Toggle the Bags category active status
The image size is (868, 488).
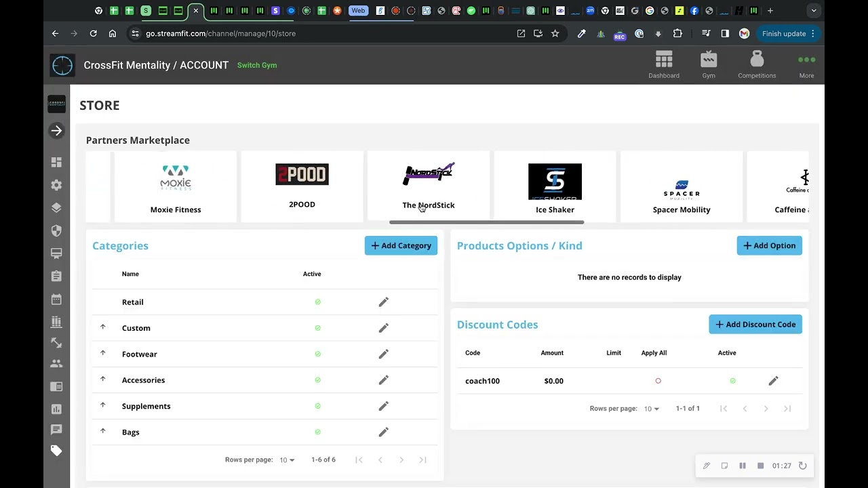point(317,432)
